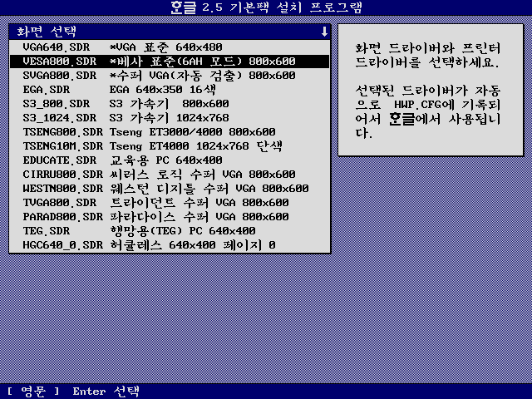Click the down-arrow scroll indicator in list header
532x399 pixels.
tap(324, 32)
